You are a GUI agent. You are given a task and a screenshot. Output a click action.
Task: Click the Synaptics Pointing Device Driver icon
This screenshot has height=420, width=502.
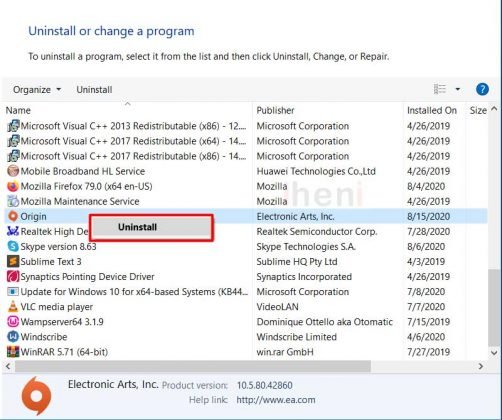point(13,277)
